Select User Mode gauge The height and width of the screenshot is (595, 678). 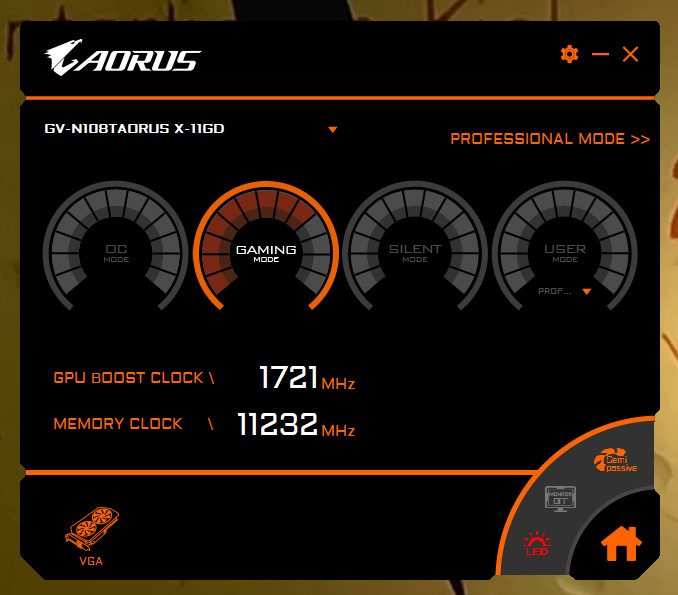(565, 246)
